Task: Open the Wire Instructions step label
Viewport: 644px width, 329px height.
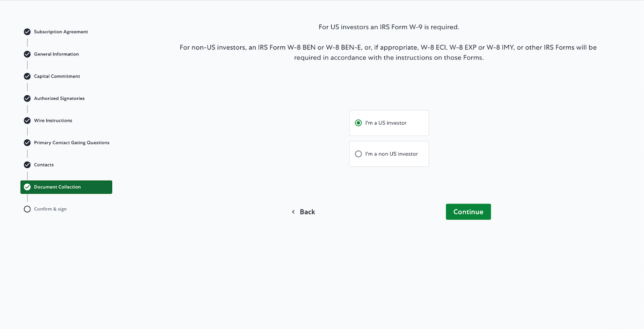Action: coord(53,121)
